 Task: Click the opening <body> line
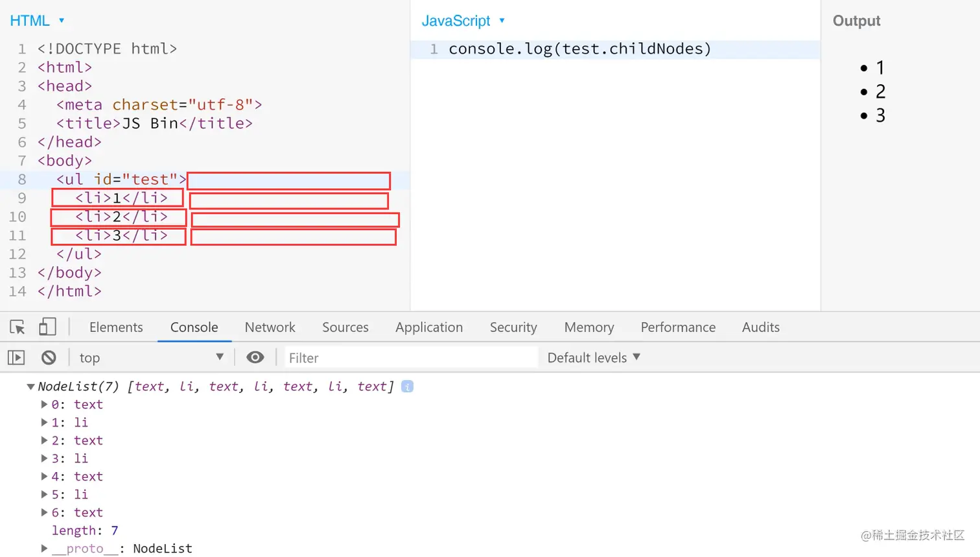(65, 161)
